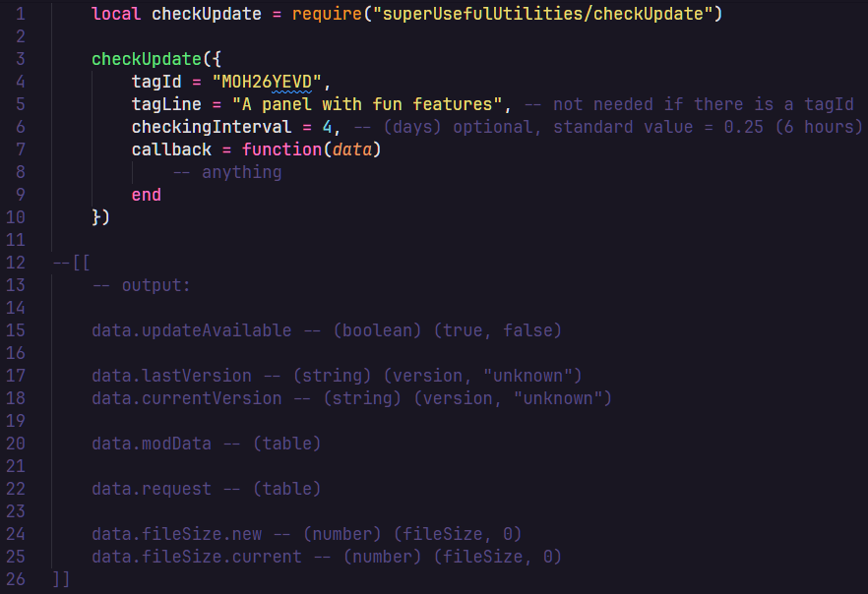Click line number 12 in gutter
This screenshot has height=594, width=868.
pyautogui.click(x=16, y=263)
